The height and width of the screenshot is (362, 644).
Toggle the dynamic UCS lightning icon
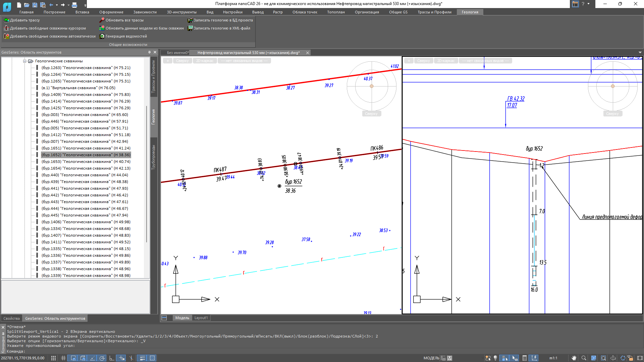coord(534,358)
